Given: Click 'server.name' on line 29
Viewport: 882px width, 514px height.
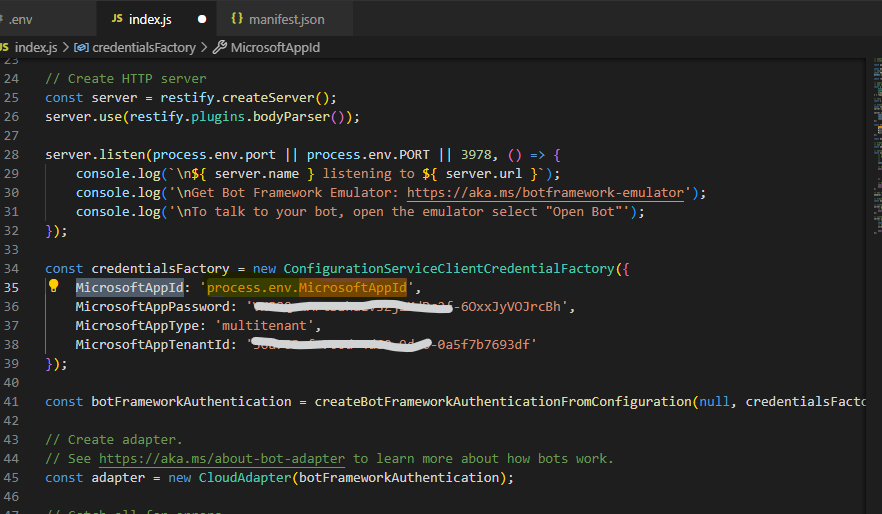Looking at the screenshot, I should (x=256, y=174).
